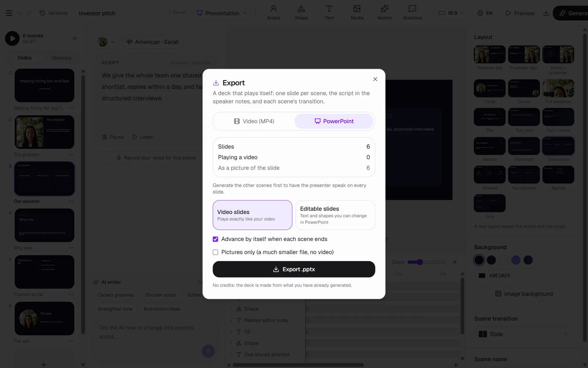
Task: Check 'Advance by itself when each scene ends'
Action: click(x=215, y=239)
